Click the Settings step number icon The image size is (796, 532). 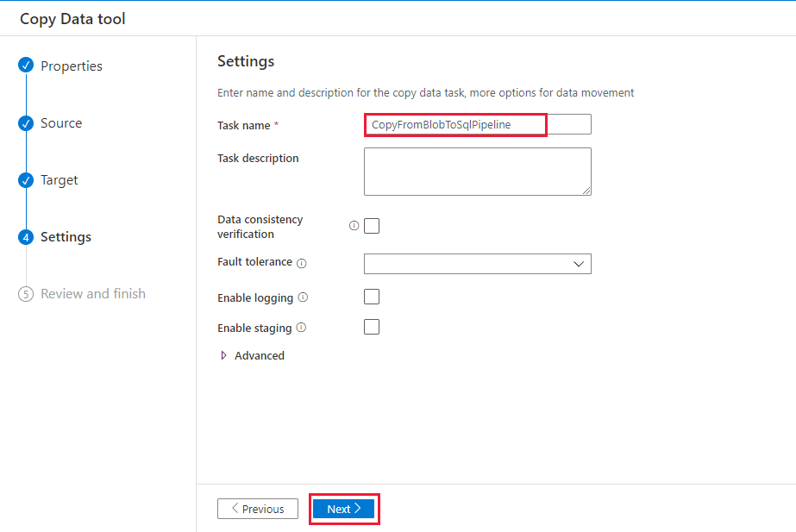click(25, 236)
